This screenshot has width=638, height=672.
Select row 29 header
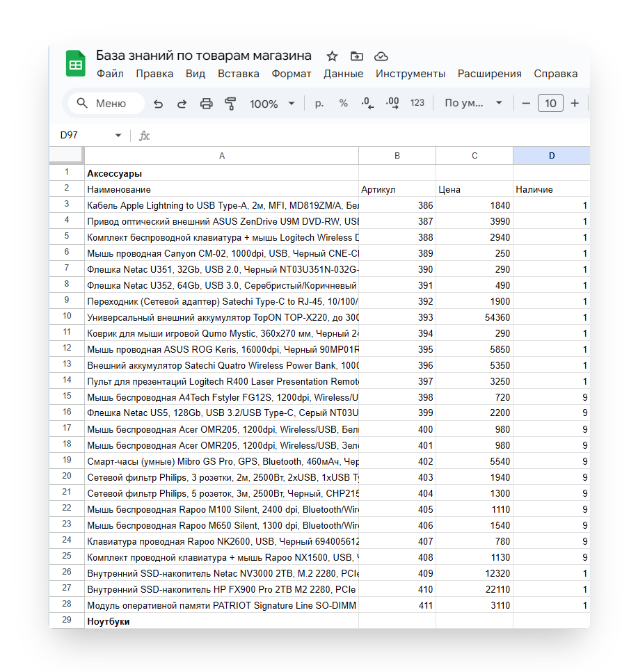point(67,620)
